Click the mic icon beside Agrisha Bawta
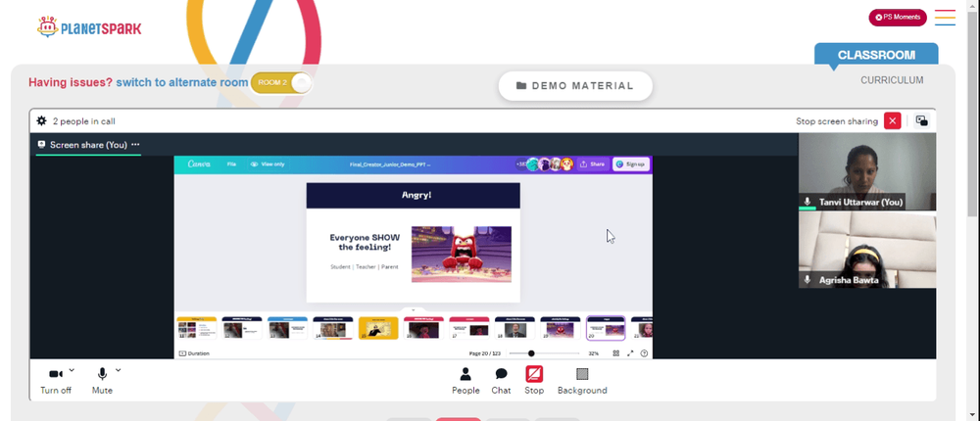980x421 pixels. [x=808, y=280]
